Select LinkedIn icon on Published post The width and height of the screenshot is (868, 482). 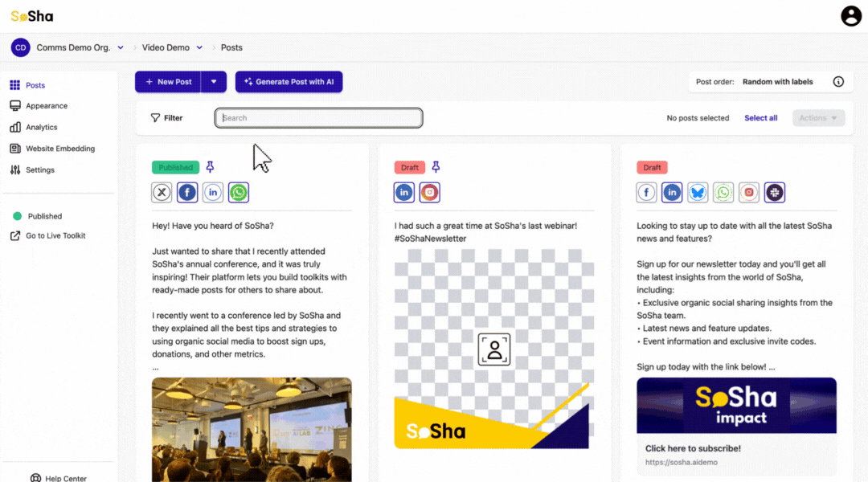tap(213, 193)
